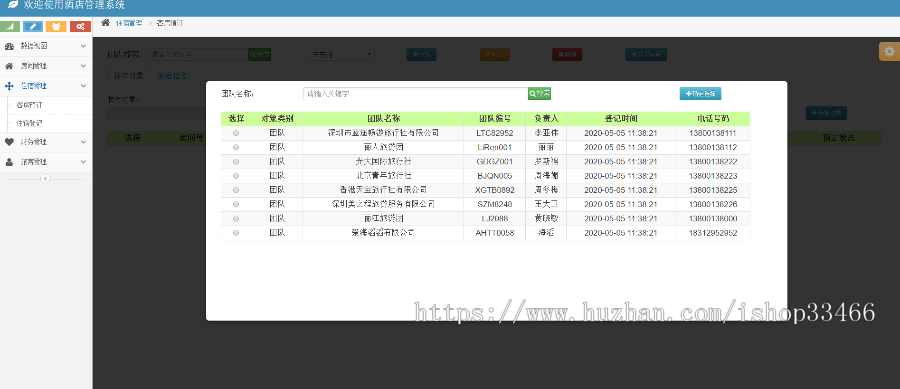This screenshot has height=389, width=900.
Task: Select the radio button for team LiRen001
Action: [236, 147]
